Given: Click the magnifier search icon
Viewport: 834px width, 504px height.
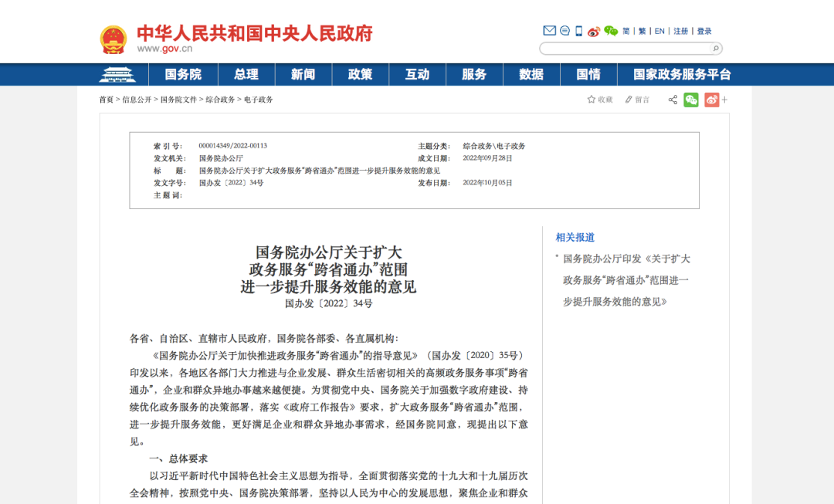Looking at the screenshot, I should tap(715, 48).
